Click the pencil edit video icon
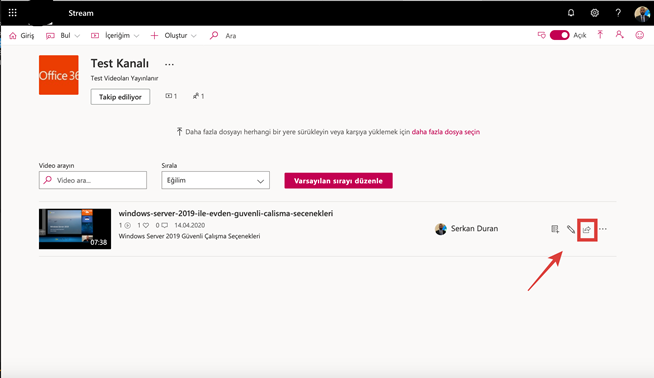The height and width of the screenshot is (378, 654). coord(571,229)
